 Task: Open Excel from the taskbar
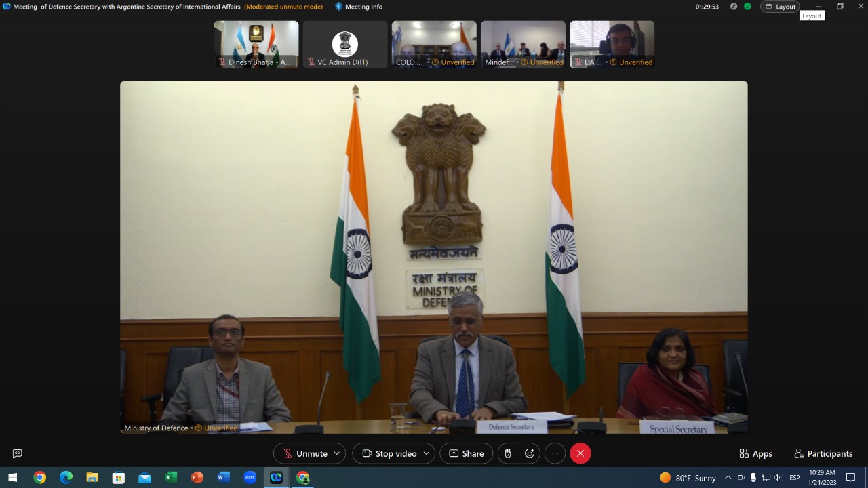pos(171,478)
